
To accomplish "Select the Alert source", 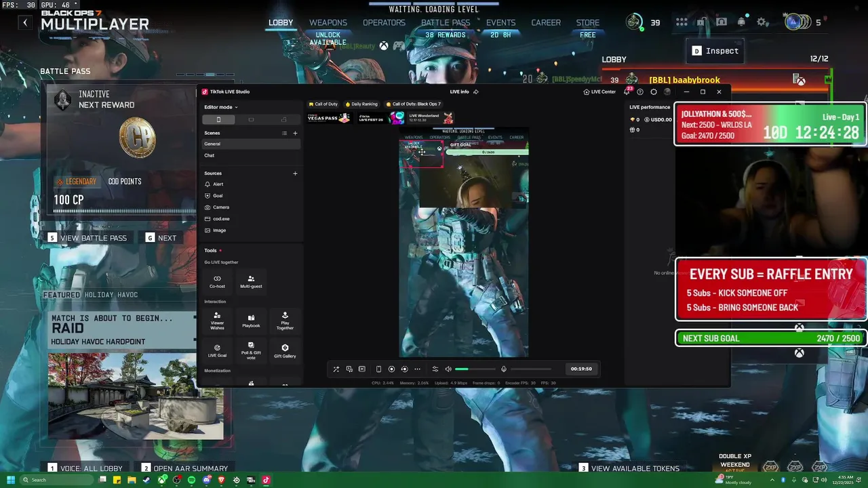I will point(251,184).
